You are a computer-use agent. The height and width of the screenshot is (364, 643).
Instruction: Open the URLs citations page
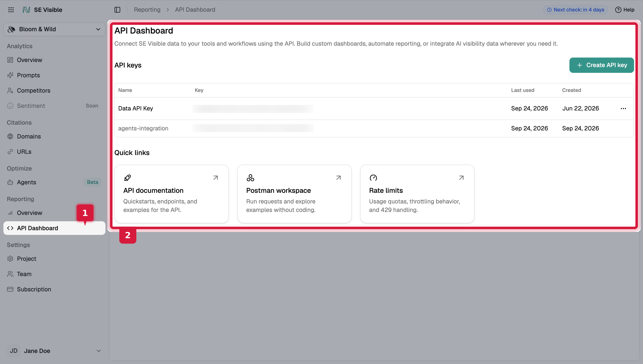(54, 152)
